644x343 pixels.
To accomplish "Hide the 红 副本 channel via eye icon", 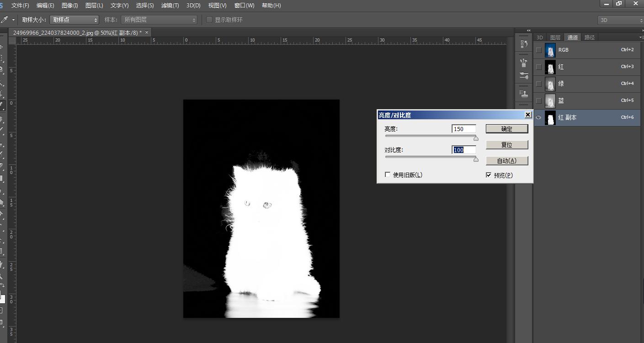I will tap(539, 117).
